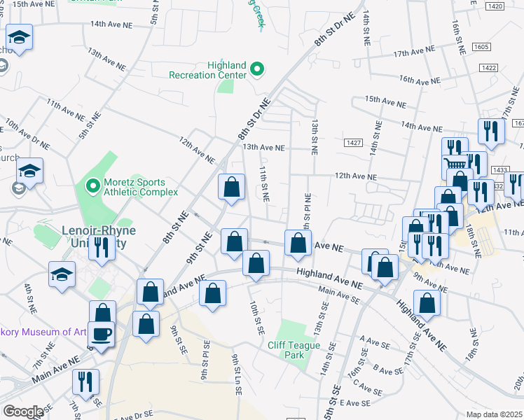The width and height of the screenshot is (524, 420).
Task: Select the route shield 1422
Action: 488,68
